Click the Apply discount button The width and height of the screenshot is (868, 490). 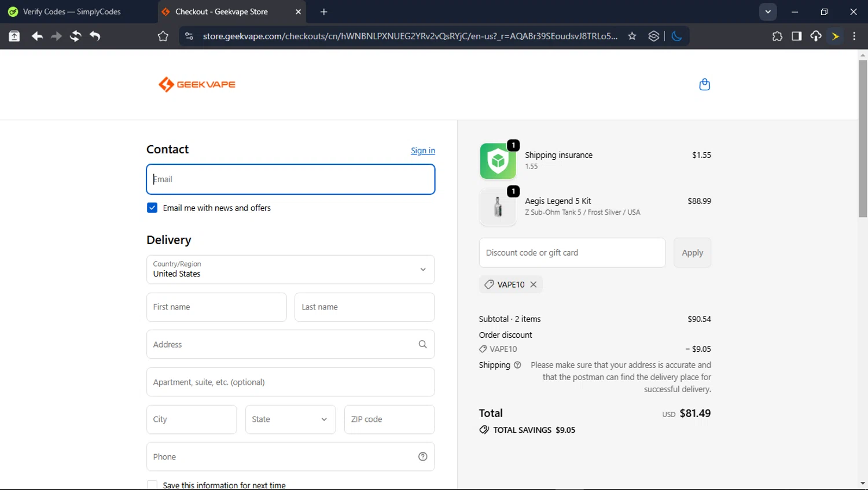pyautogui.click(x=692, y=253)
